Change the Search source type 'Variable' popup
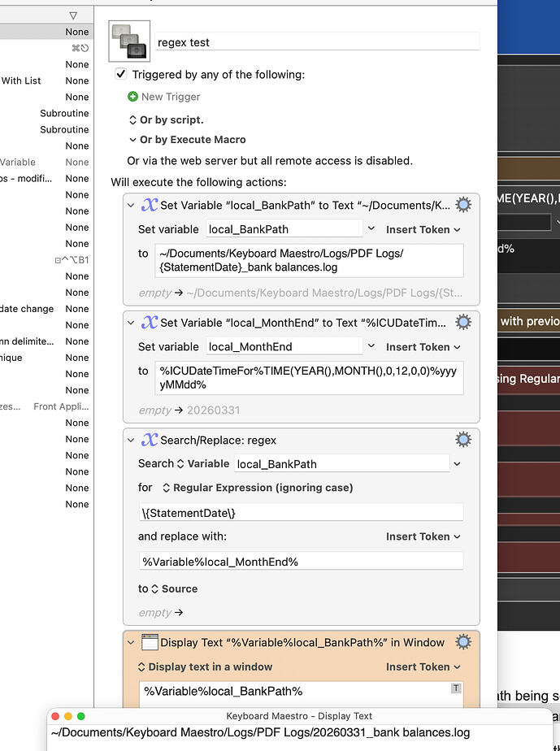Viewport: 560px width, 751px height. click(x=203, y=463)
